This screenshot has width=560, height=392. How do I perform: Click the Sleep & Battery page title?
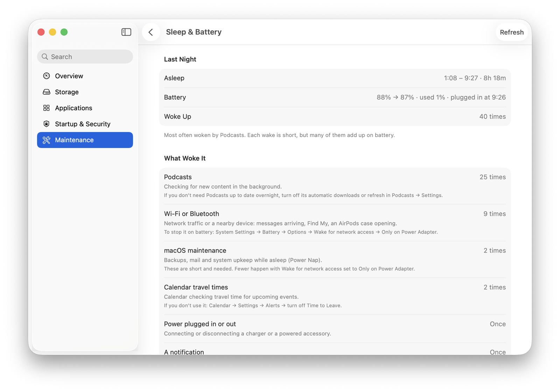click(194, 32)
